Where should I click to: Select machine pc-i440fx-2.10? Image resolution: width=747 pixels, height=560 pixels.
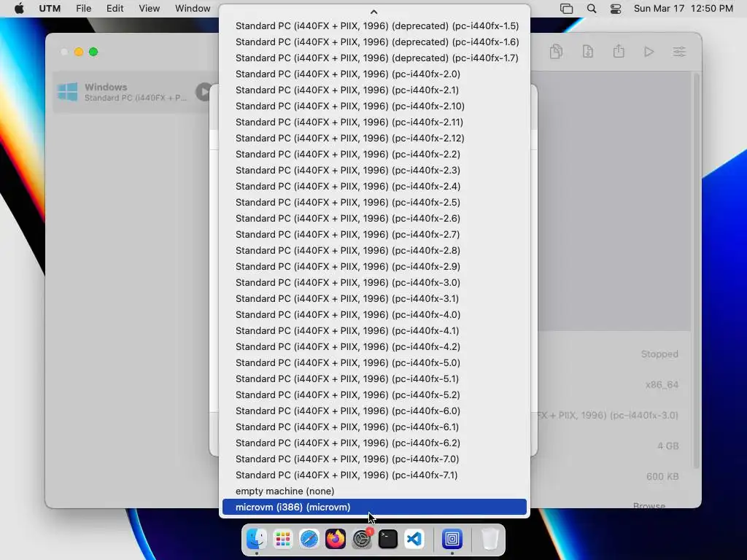pos(374,106)
